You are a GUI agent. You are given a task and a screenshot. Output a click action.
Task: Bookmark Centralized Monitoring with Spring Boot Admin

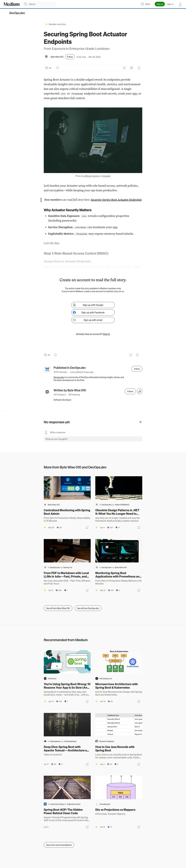(x=87, y=528)
